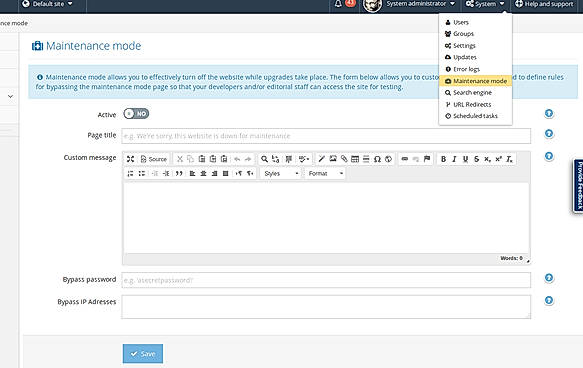
Task: Toggle the Active switch
Action: click(136, 114)
